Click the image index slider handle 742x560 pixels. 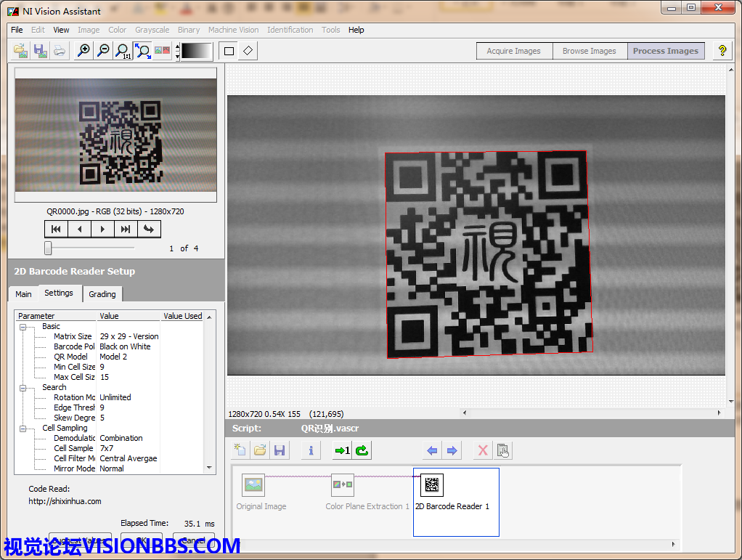[x=48, y=248]
